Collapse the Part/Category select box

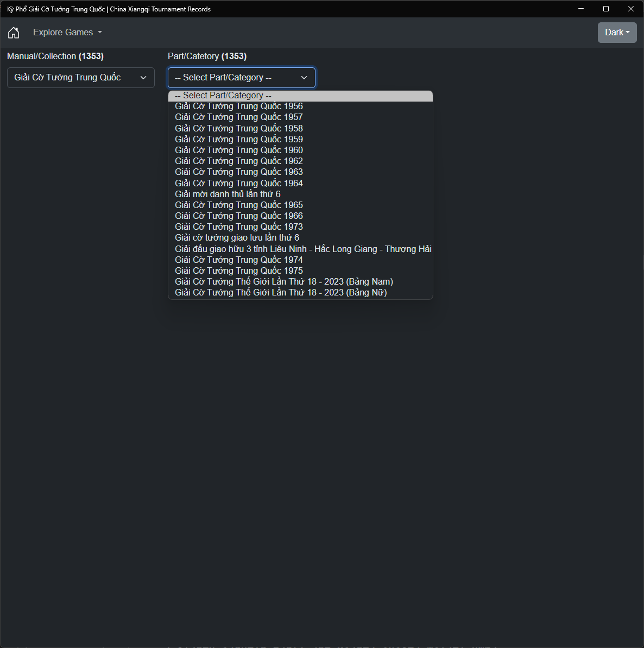point(242,78)
